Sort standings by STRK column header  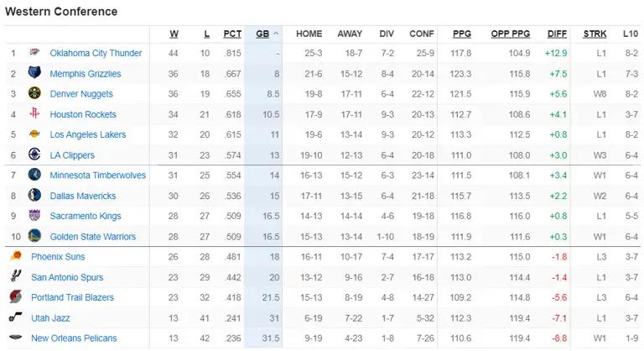595,34
